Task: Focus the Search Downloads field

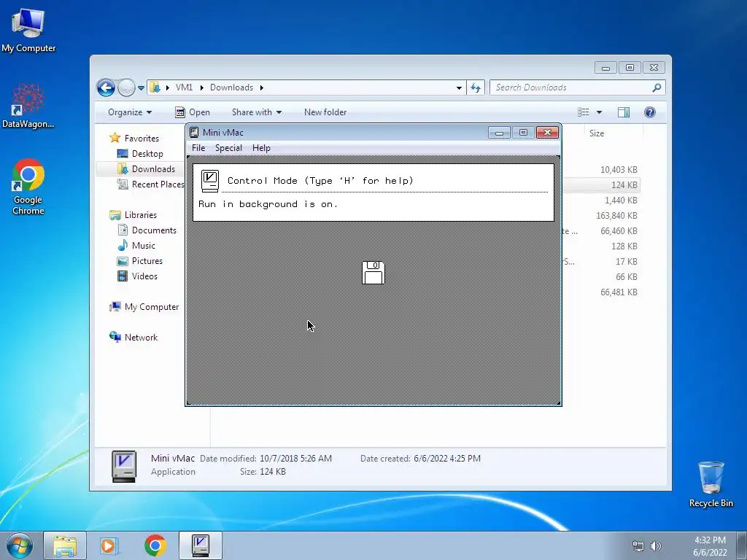Action: point(572,87)
